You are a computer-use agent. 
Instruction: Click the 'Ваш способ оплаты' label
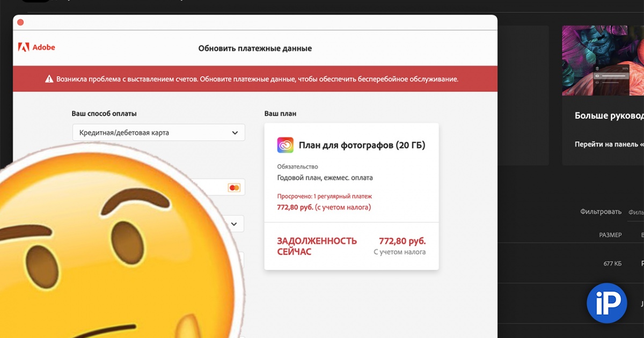[104, 114]
